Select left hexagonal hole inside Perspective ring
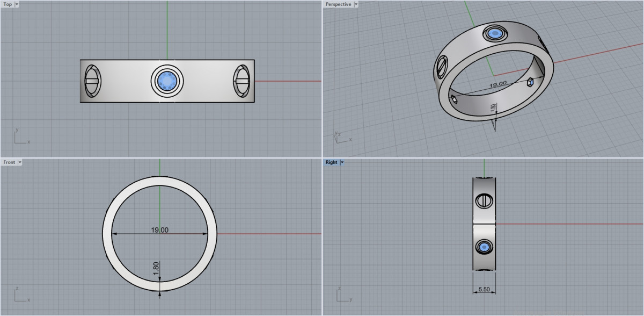 (455, 98)
